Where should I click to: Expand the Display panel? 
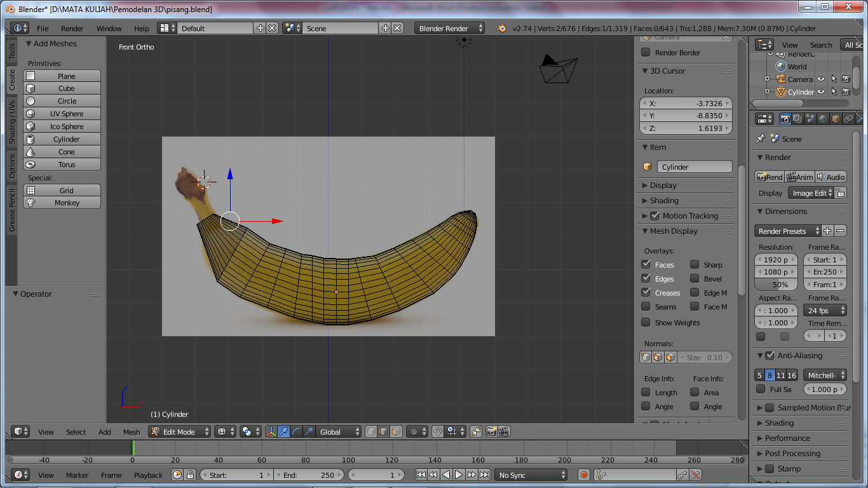tap(663, 186)
